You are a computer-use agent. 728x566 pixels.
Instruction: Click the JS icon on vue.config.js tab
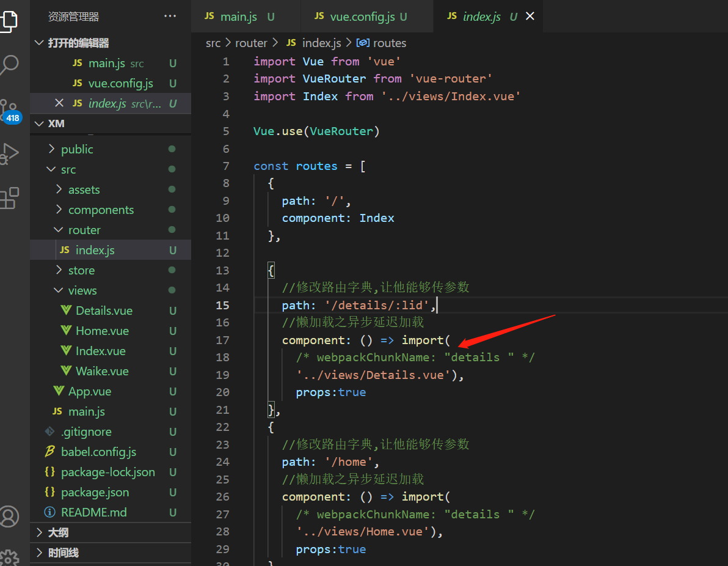(319, 17)
